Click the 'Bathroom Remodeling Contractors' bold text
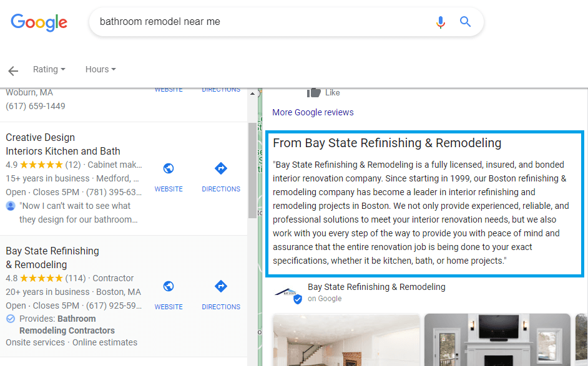Screen dimensions: 588x366 pos(67,325)
